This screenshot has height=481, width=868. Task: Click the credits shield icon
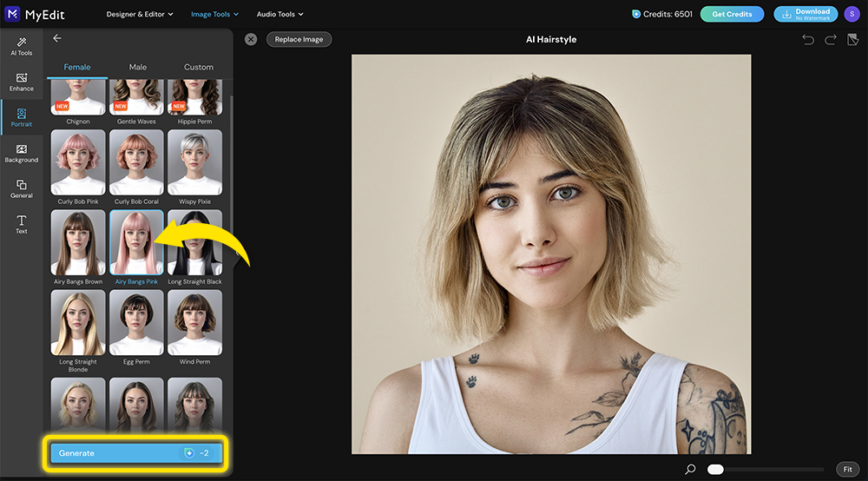(636, 15)
